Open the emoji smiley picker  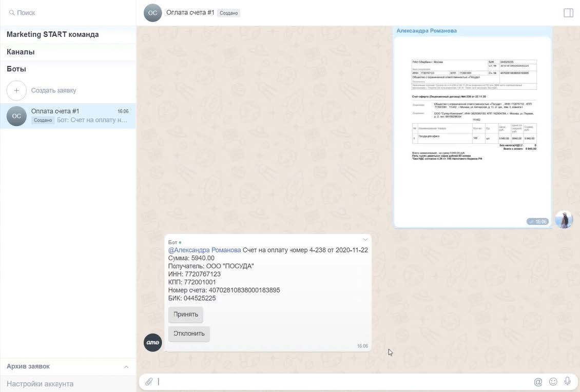click(x=553, y=382)
